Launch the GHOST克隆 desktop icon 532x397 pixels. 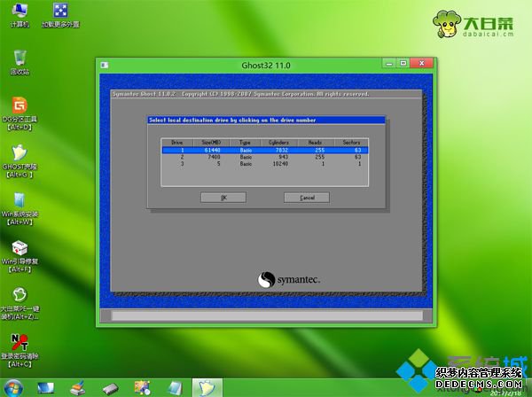click(20, 161)
